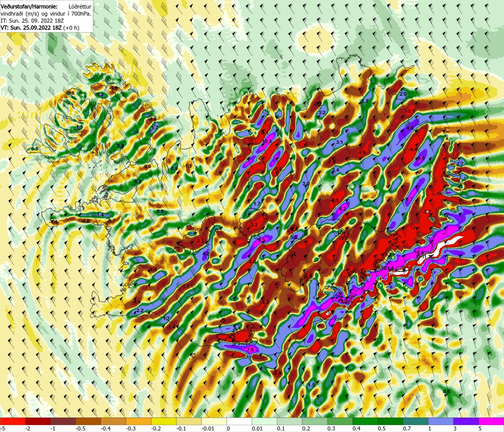The width and height of the screenshot is (504, 432).
Task: Click the 3 legend scale label
Action: click(x=455, y=428)
